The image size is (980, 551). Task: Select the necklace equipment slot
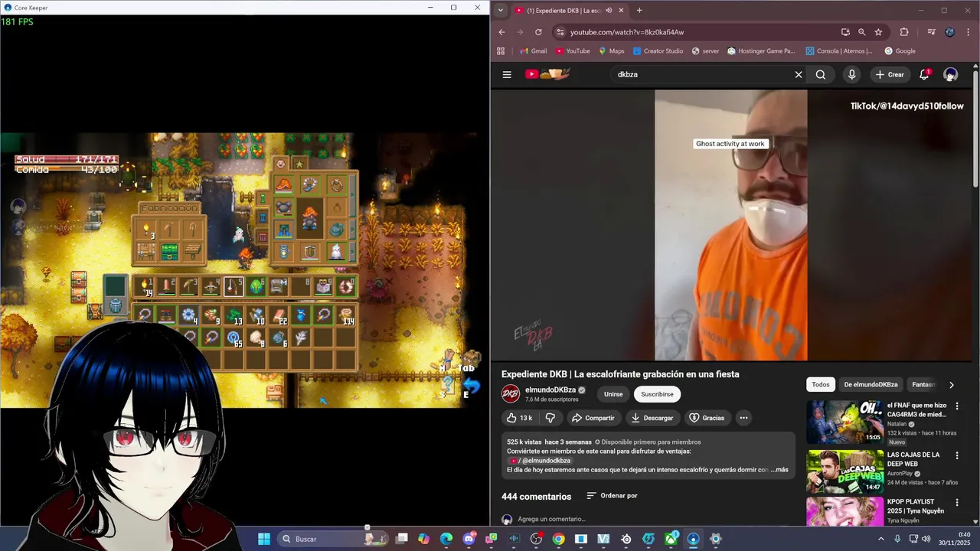click(309, 184)
